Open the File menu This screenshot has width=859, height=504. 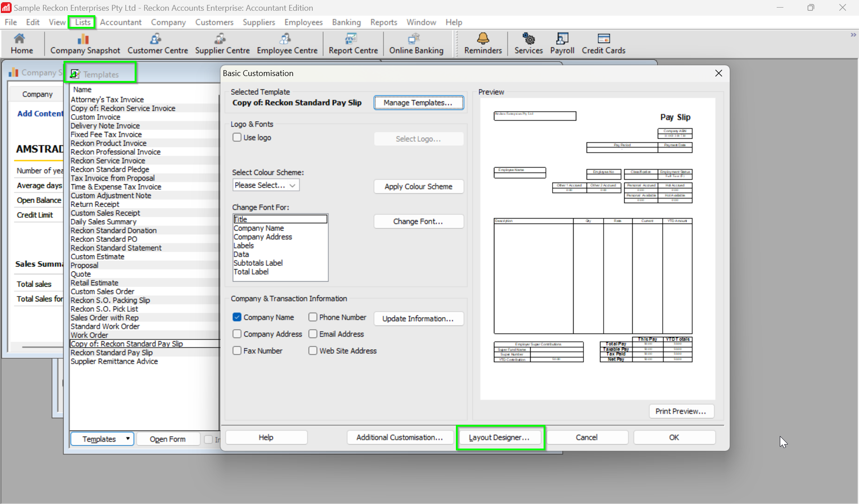[x=11, y=22]
